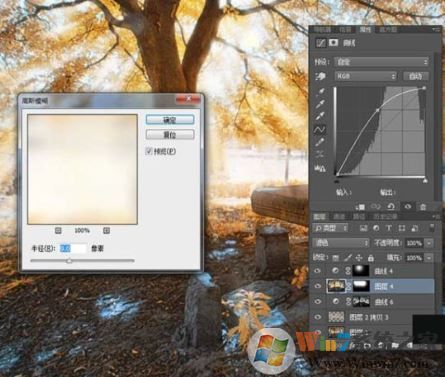
Task: Open the opacity slider arrow
Action: (x=429, y=243)
